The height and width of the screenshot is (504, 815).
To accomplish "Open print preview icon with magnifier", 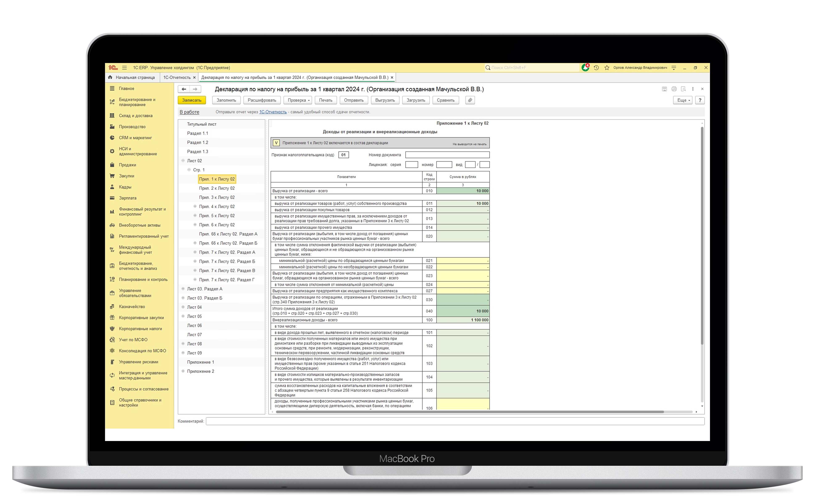I will [683, 89].
